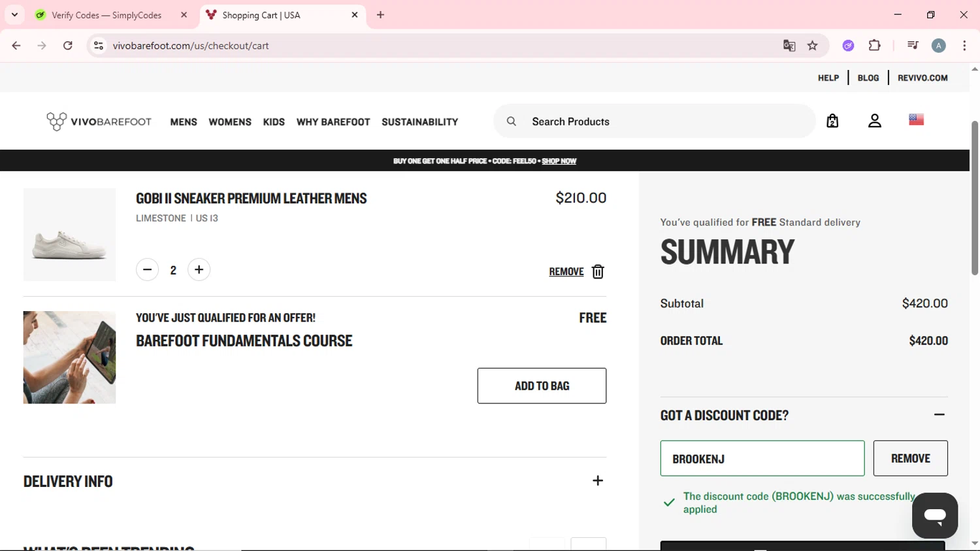Open the shopping bag icon in header
The image size is (980, 551).
(x=832, y=121)
